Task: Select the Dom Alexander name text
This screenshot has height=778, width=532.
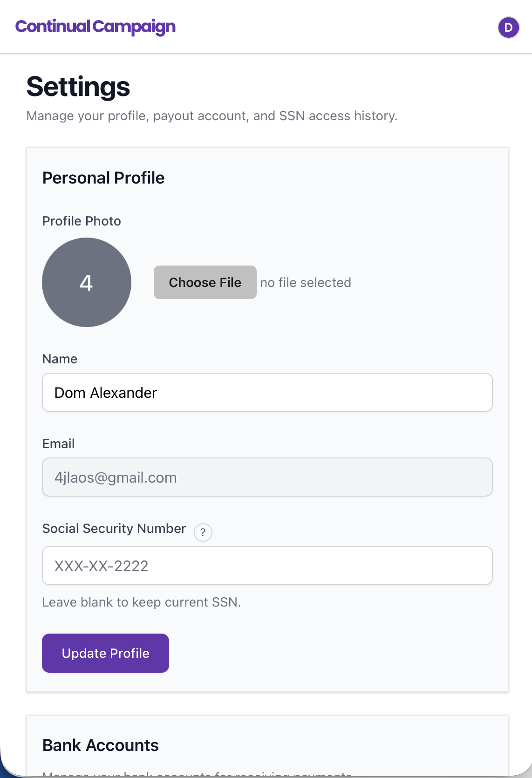Action: point(105,392)
